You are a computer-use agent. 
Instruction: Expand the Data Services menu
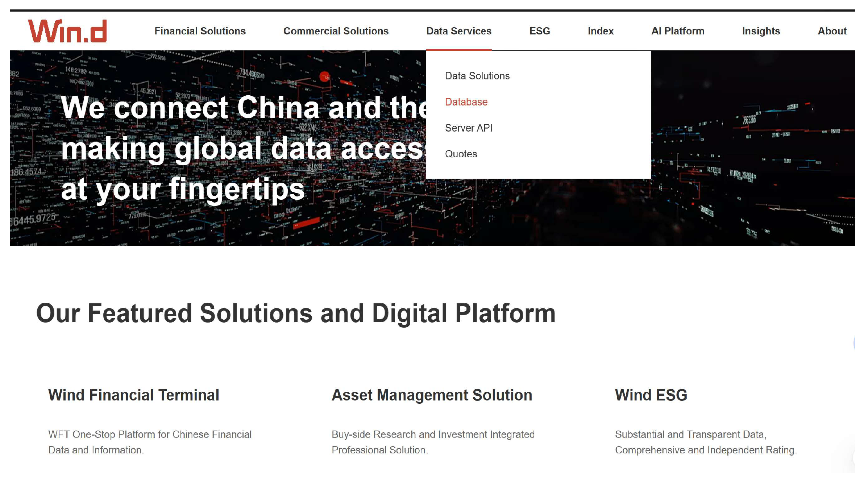[x=458, y=31]
